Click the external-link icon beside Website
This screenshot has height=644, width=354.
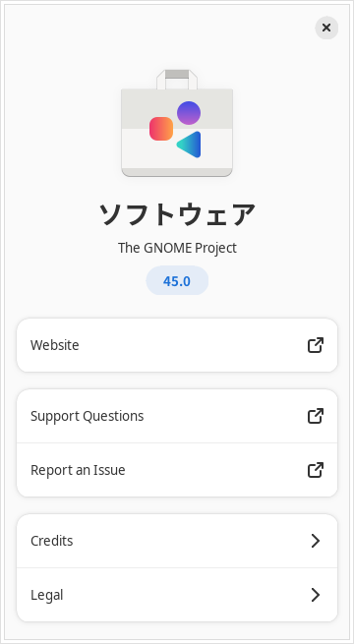[316, 345]
